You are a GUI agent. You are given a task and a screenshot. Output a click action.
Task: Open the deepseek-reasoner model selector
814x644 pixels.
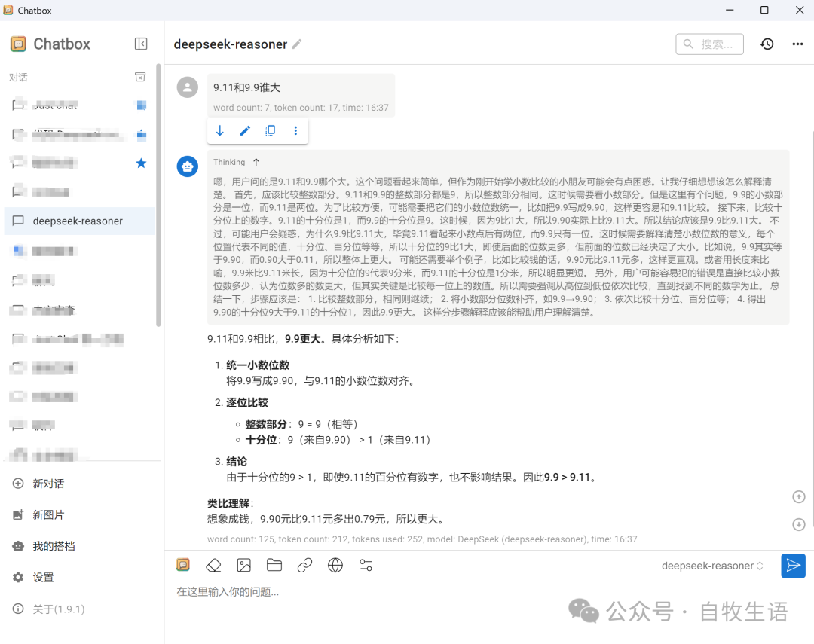[712, 566]
